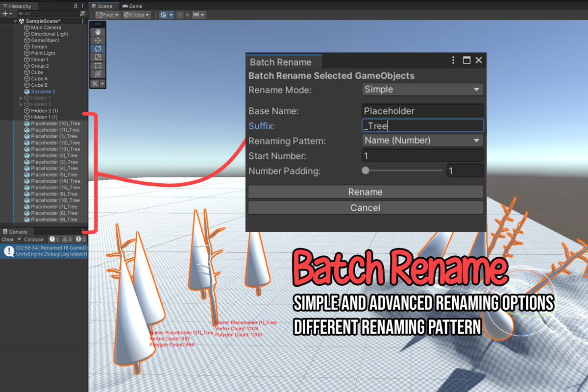Toggle grid visibility in Scene toolbar
The image size is (588, 392).
point(164,15)
